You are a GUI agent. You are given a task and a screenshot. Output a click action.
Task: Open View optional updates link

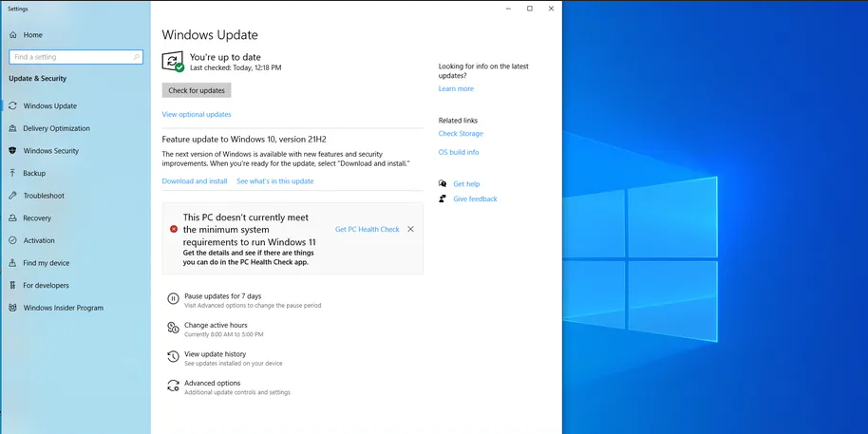(x=197, y=115)
